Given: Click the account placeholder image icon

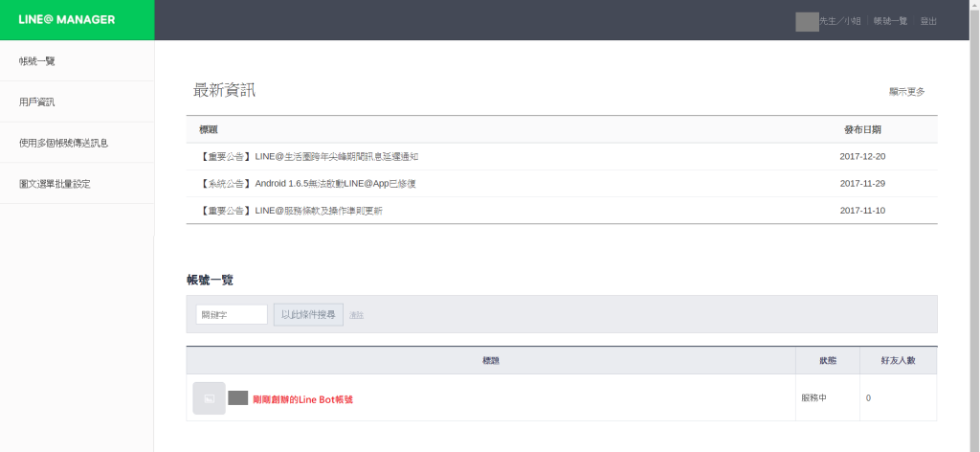Looking at the screenshot, I should pos(210,398).
